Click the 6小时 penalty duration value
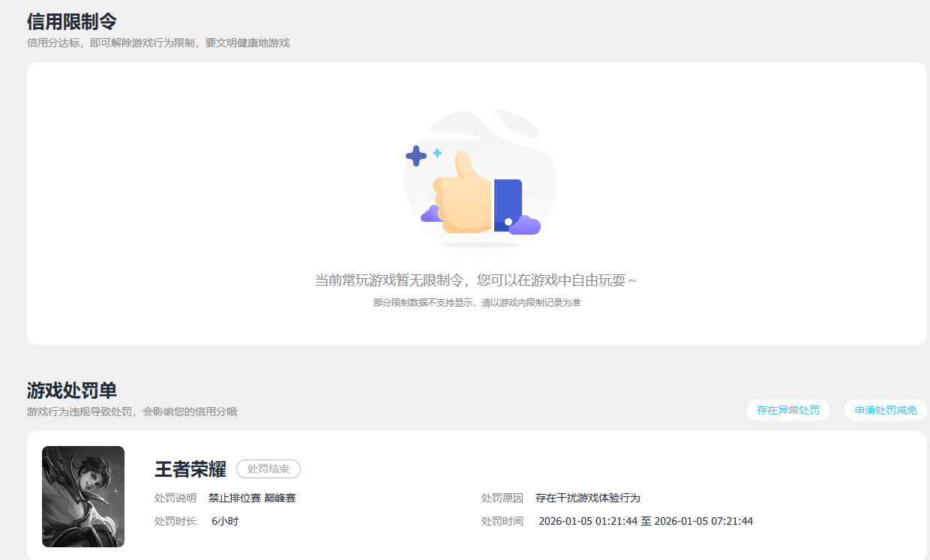The width and height of the screenshot is (930, 560). 225,521
